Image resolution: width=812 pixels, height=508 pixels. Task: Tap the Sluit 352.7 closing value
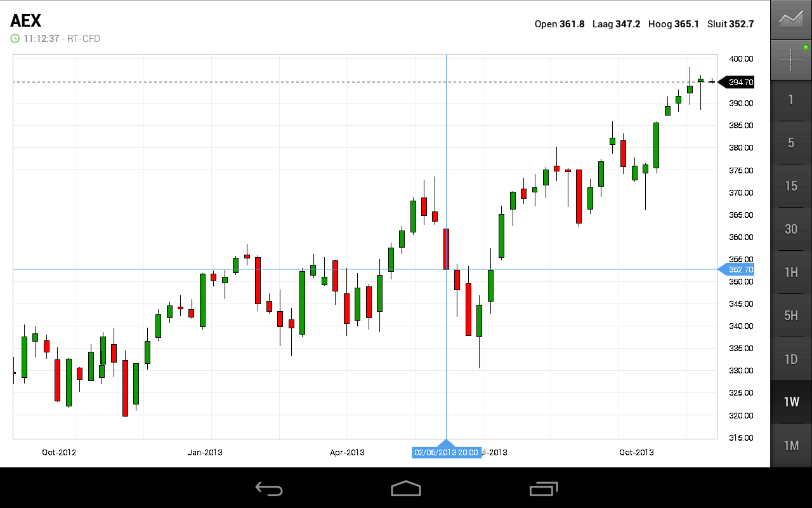pyautogui.click(x=730, y=24)
